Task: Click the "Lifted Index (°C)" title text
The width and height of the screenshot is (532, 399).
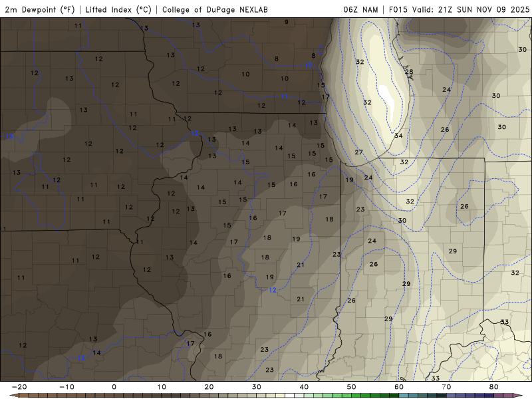Action: [118, 9]
